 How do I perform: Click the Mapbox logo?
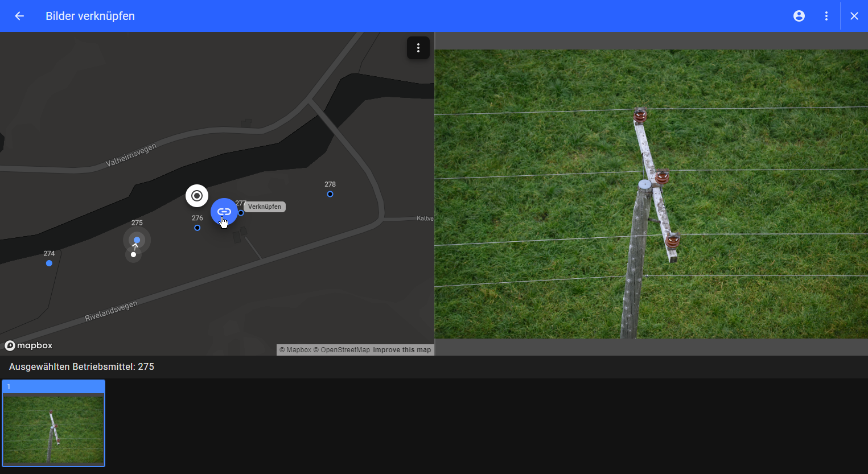(x=28, y=345)
